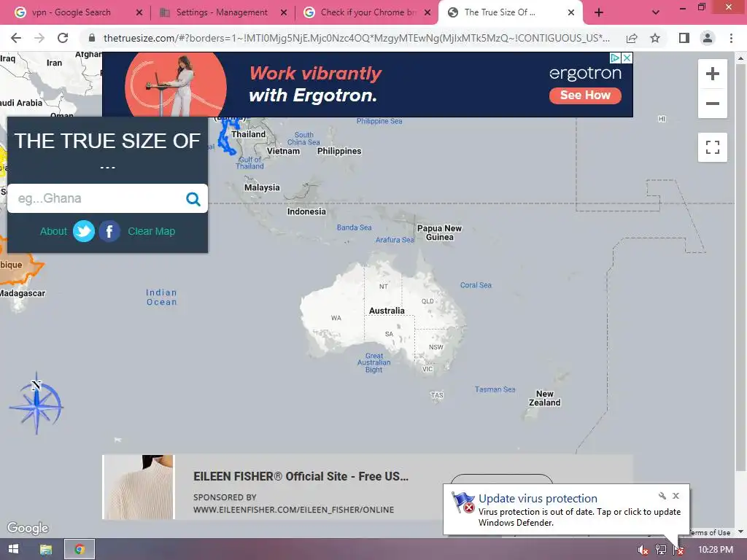Click the Eileen Fisher ad thumbnail

click(139, 487)
